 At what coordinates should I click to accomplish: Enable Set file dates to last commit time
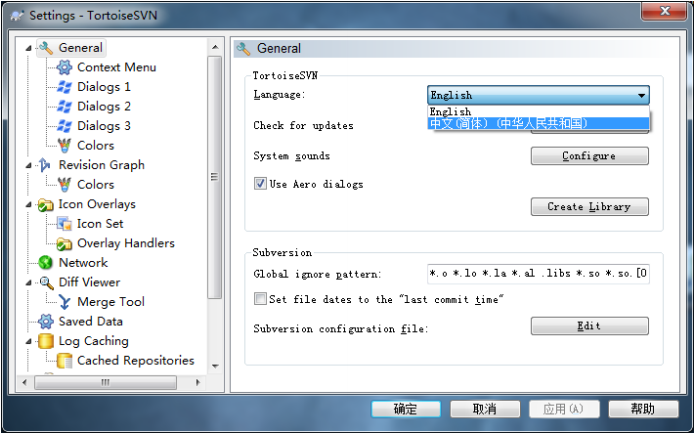click(260, 299)
